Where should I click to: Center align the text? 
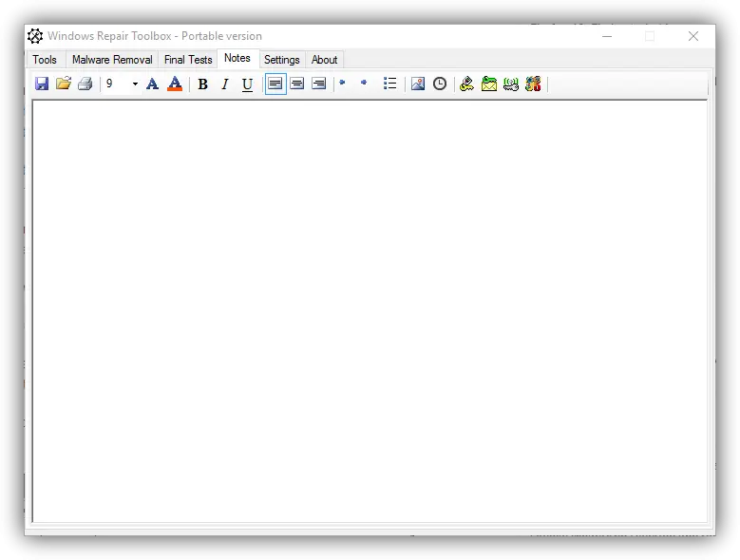click(x=296, y=84)
